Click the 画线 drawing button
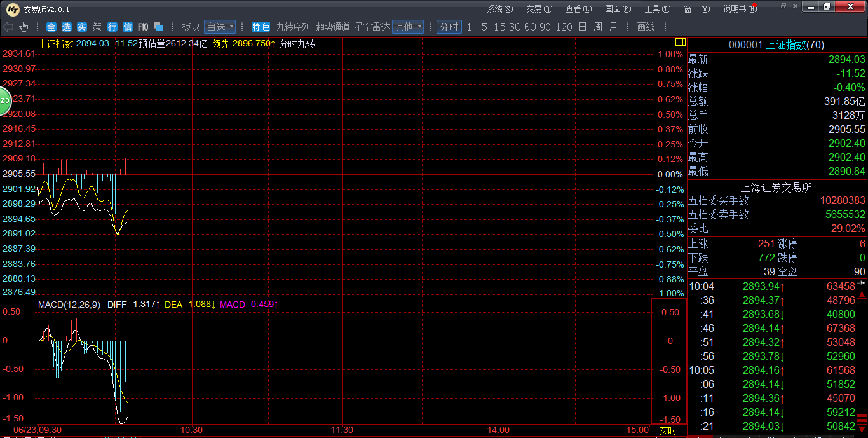 (646, 27)
